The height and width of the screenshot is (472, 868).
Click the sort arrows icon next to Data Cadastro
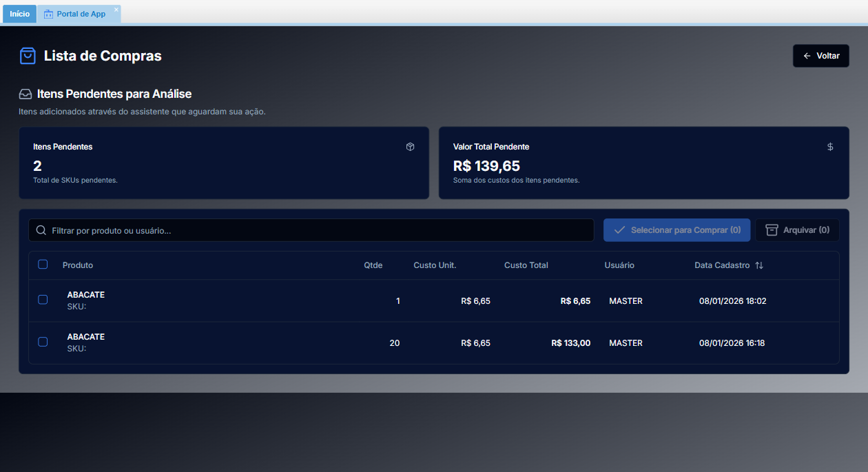759,265
